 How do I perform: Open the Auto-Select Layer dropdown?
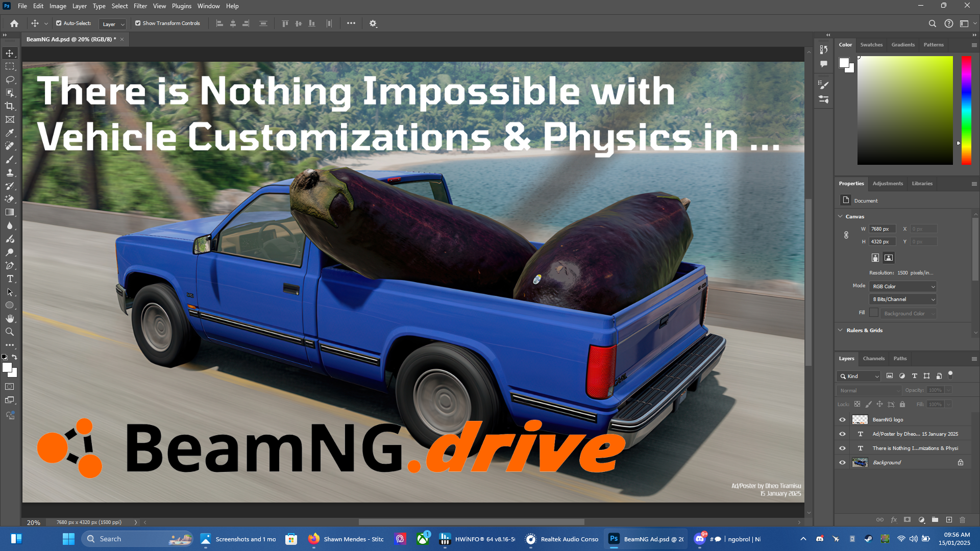pyautogui.click(x=112, y=24)
